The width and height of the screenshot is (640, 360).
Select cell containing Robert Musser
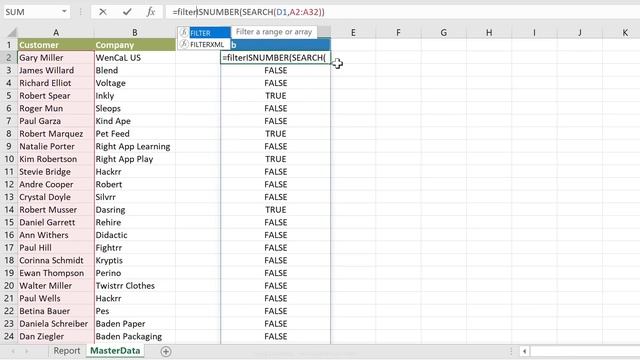point(56,209)
